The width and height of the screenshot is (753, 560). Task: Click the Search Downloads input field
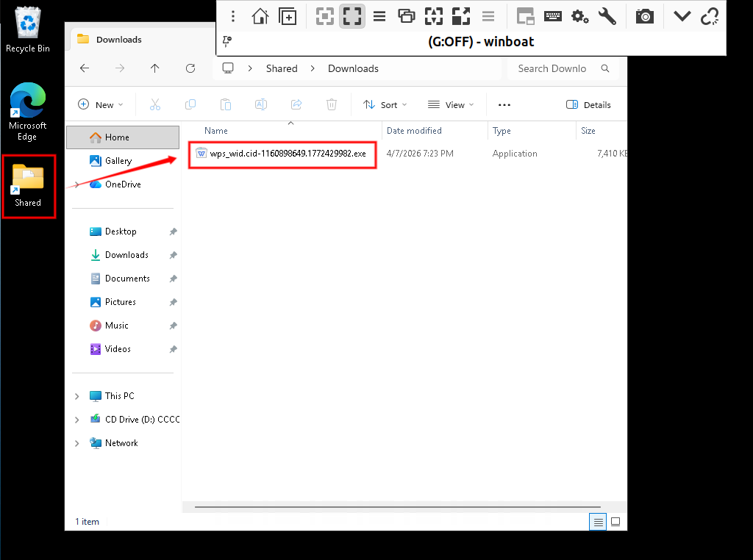point(553,68)
